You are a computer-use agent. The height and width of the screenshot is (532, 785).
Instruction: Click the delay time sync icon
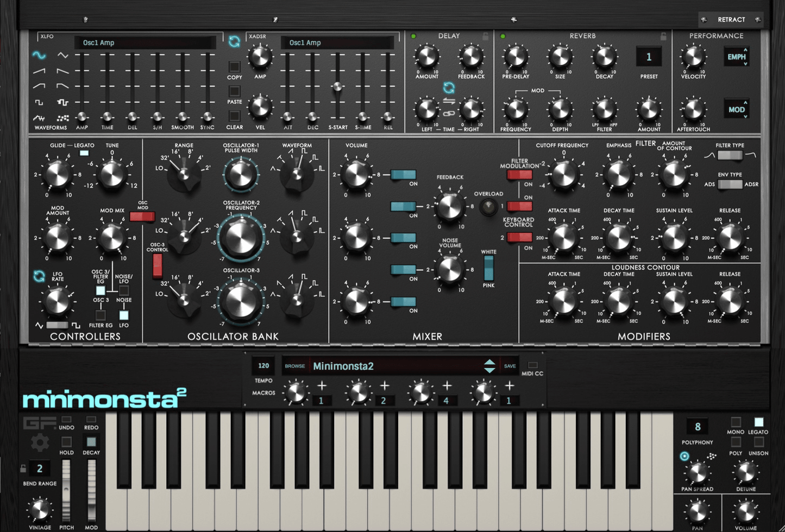click(x=449, y=87)
